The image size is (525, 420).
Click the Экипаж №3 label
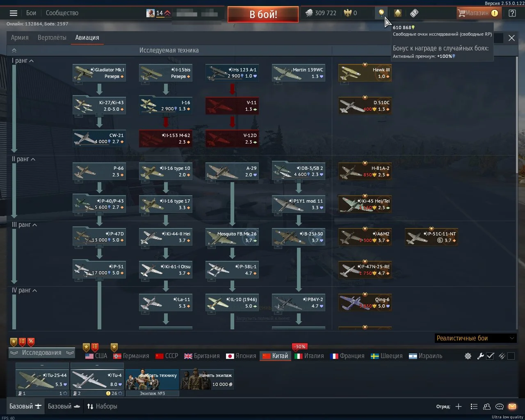point(152,393)
